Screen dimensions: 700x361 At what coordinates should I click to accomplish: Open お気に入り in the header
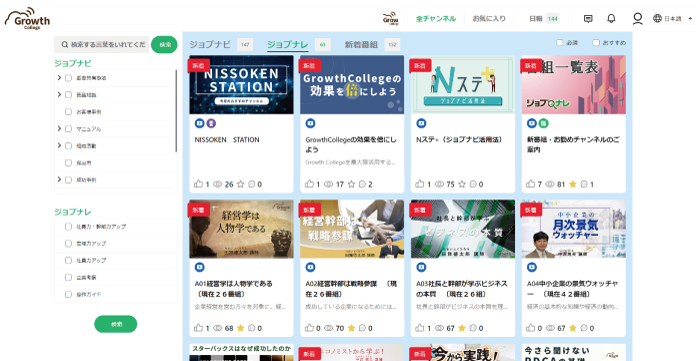point(489,19)
